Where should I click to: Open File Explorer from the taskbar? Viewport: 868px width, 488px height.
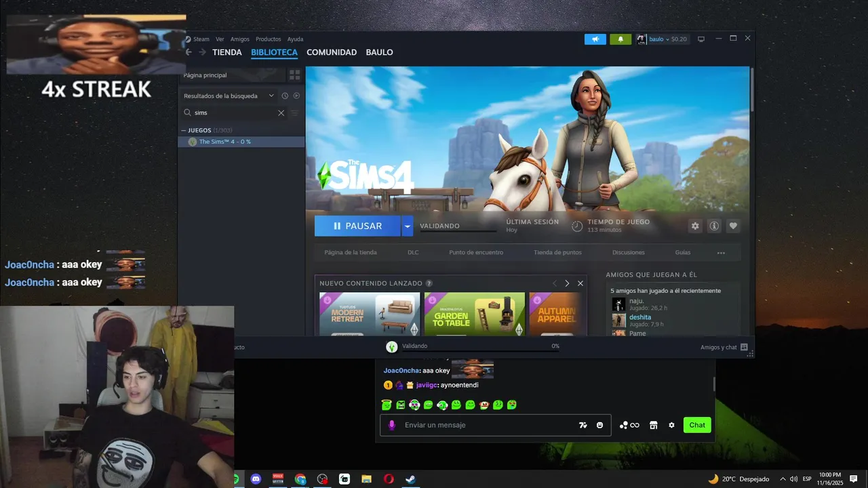(x=366, y=479)
